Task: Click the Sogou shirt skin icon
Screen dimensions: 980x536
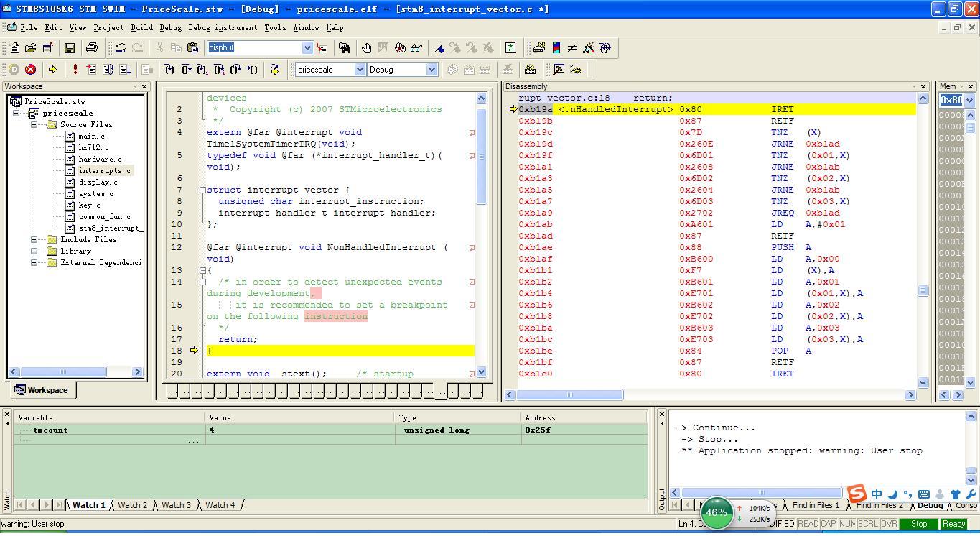Action: [x=956, y=494]
